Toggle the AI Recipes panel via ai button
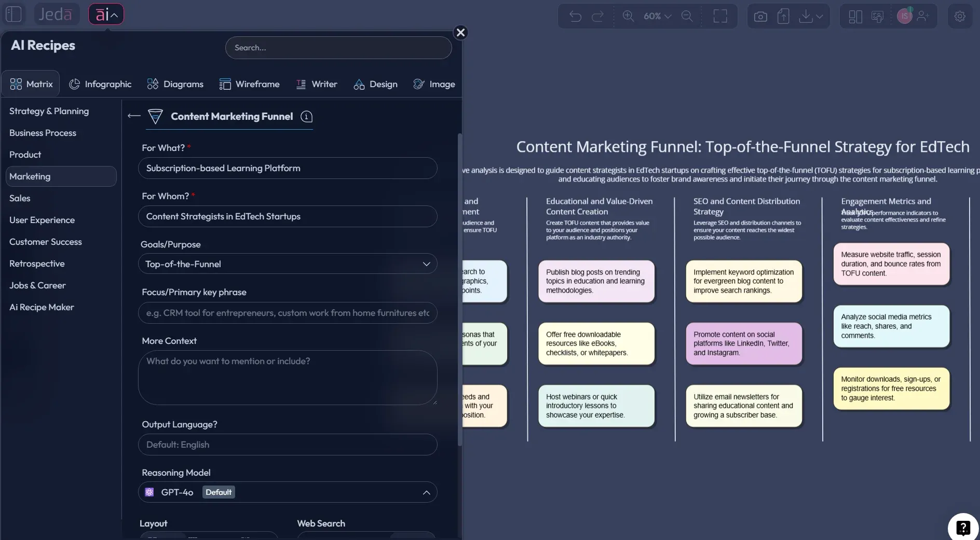The height and width of the screenshot is (540, 980). [x=106, y=14]
